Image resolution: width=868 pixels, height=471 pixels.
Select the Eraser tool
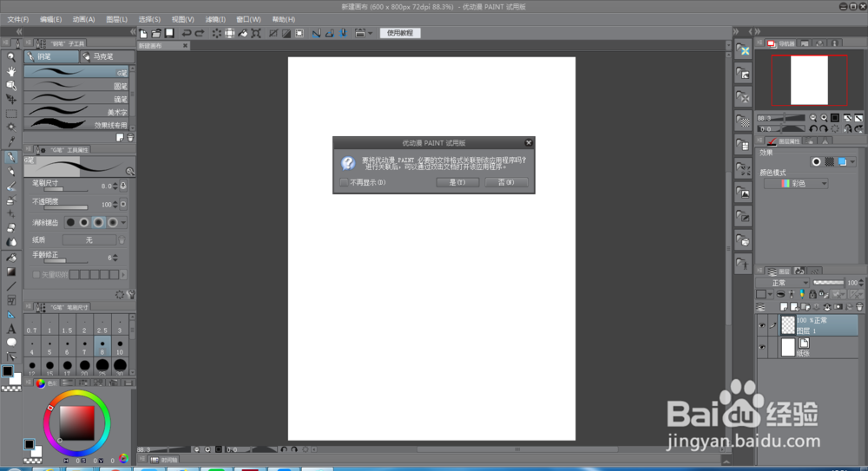[x=11, y=228]
